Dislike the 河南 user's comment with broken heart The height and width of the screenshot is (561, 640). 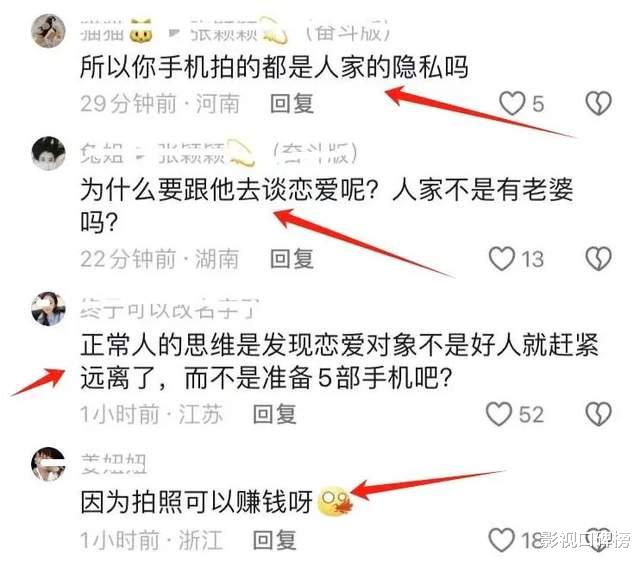[598, 103]
